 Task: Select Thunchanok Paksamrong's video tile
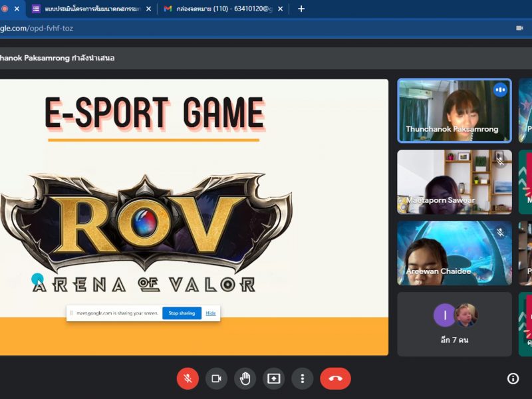click(x=454, y=110)
